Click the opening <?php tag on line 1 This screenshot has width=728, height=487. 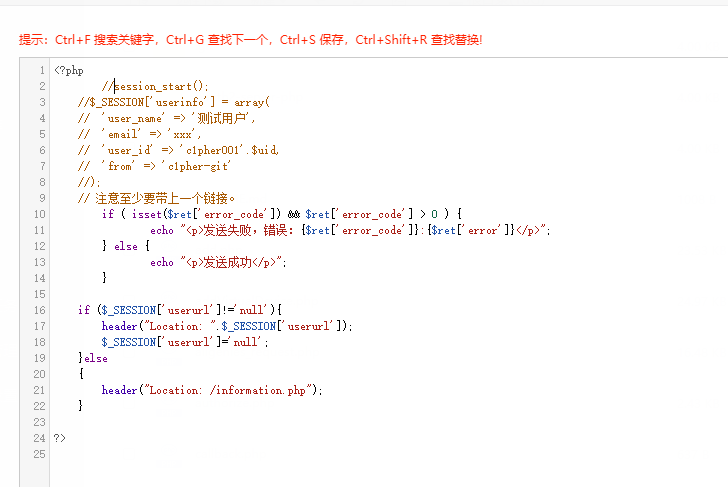pos(69,71)
